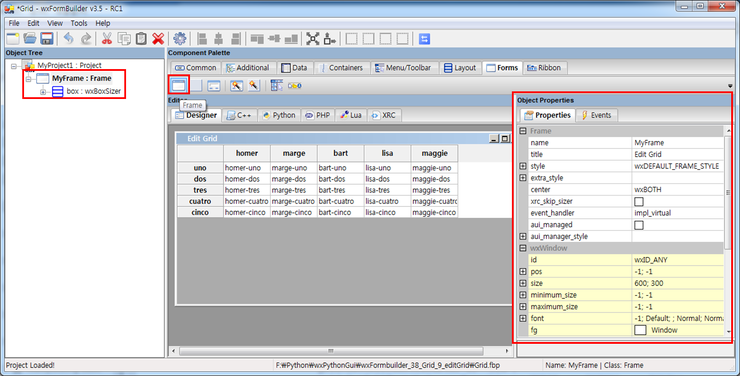740x376 pixels.
Task: Click the designer horizontal scrollbar
Action: click(331, 351)
